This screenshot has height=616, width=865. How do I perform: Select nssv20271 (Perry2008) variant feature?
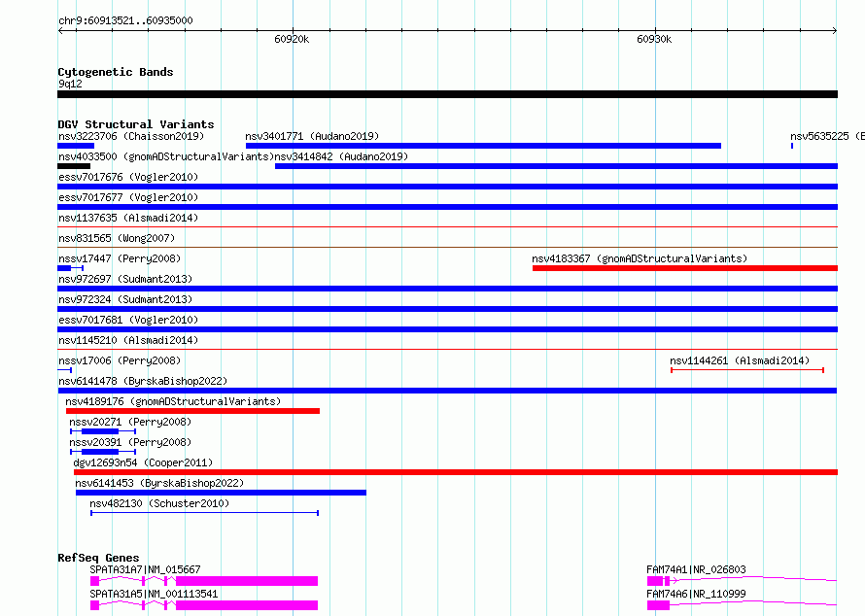[103, 431]
